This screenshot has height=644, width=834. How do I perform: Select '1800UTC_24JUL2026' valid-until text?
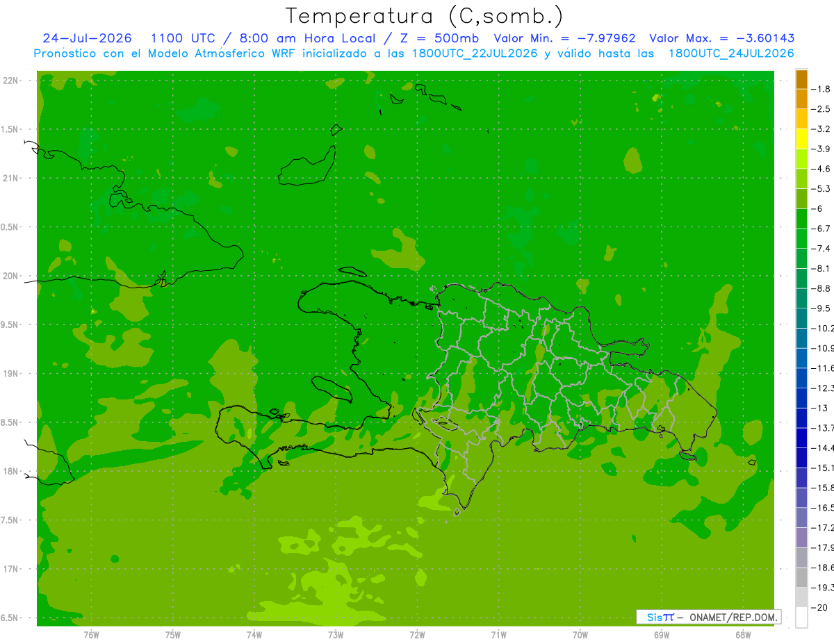click(731, 53)
